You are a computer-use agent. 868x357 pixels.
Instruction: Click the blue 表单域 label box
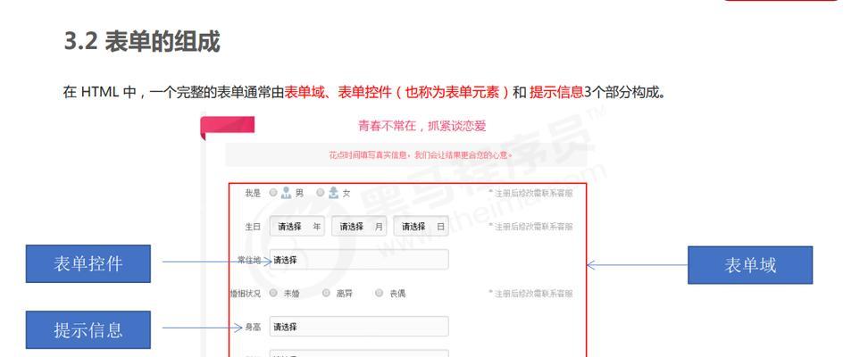[x=750, y=265]
